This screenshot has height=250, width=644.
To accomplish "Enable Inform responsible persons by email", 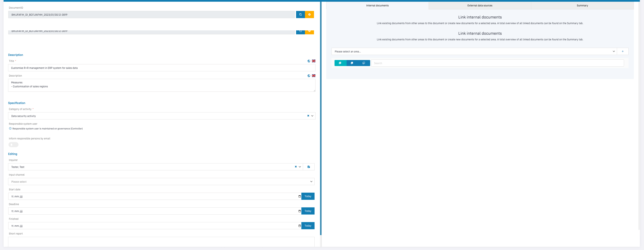I will [14, 145].
